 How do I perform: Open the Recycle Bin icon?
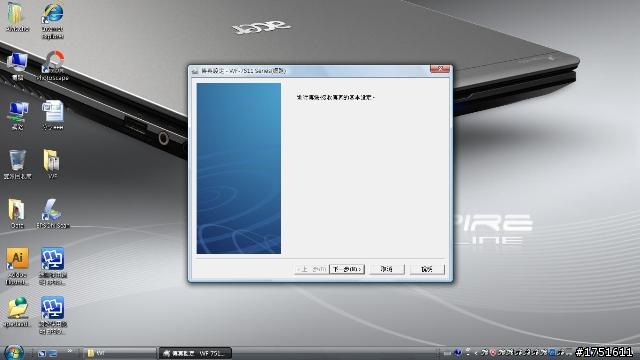[x=17, y=164]
